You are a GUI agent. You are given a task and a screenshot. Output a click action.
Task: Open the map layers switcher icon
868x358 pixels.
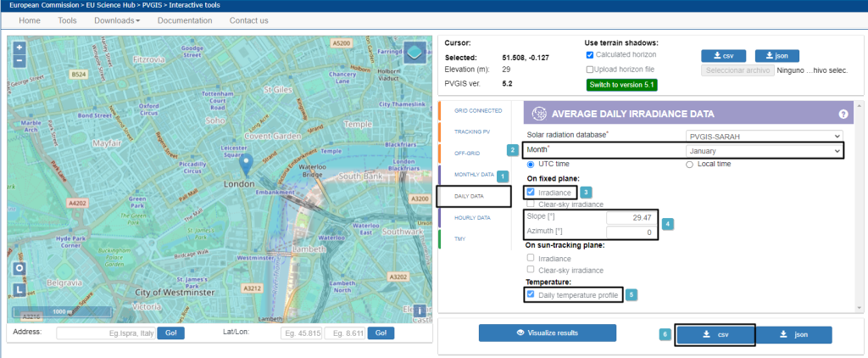click(415, 52)
